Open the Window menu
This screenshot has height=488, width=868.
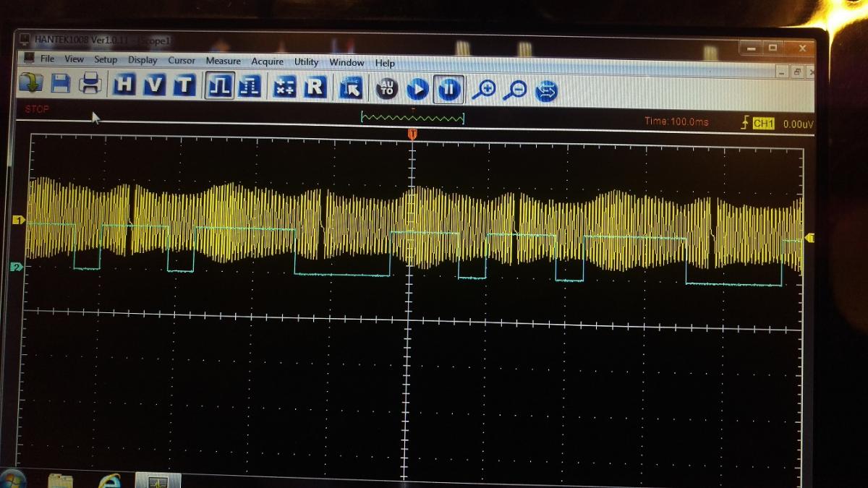pos(346,63)
